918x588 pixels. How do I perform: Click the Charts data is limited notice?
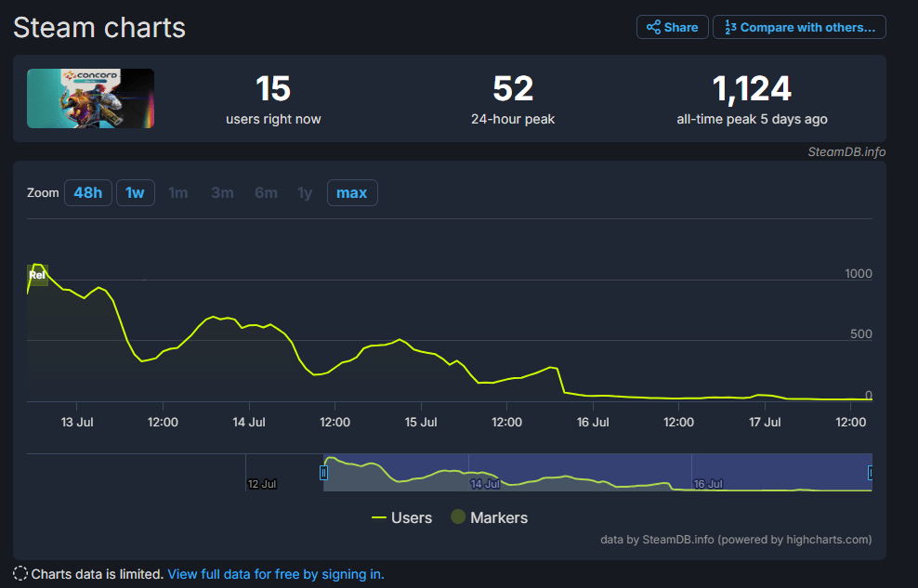pyautogui.click(x=98, y=574)
